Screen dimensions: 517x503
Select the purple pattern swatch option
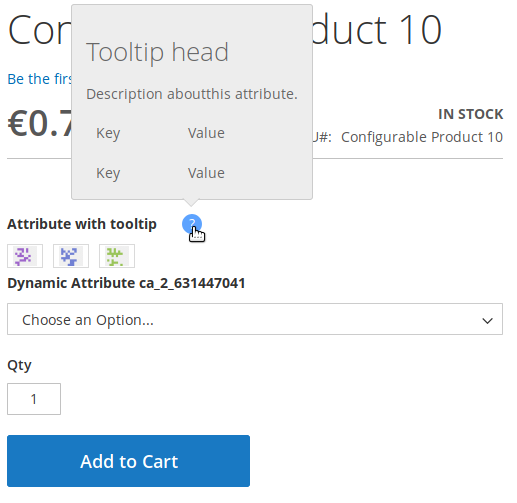point(25,256)
